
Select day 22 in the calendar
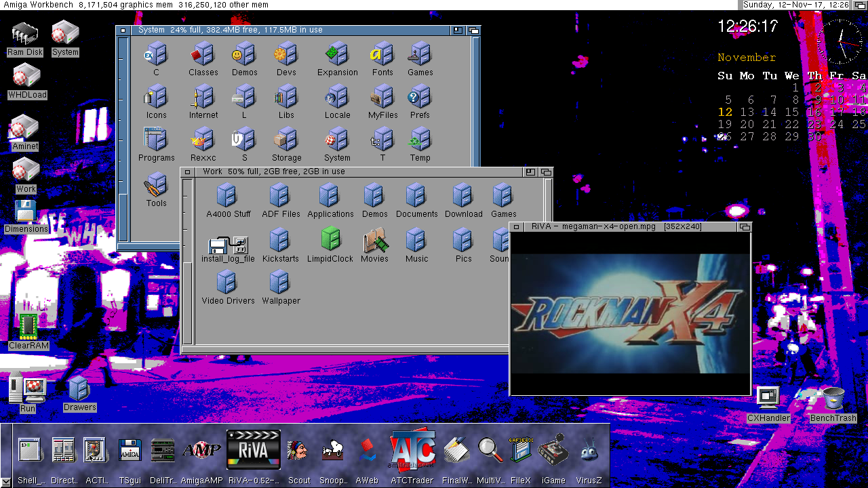tap(792, 124)
